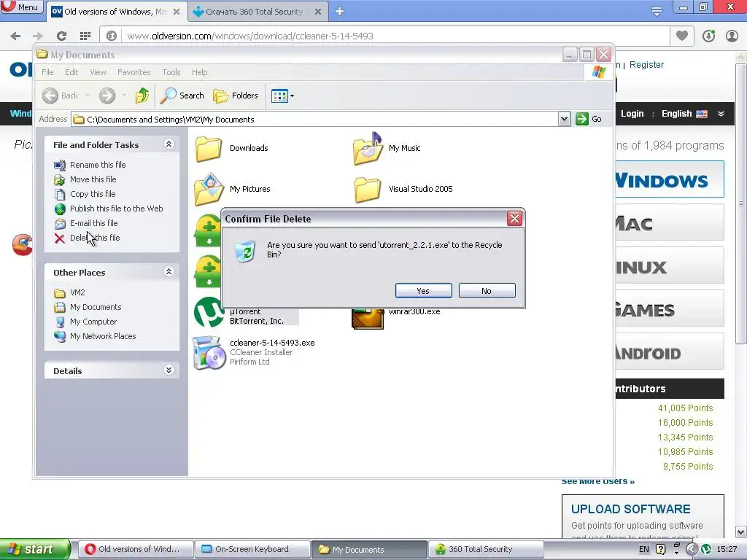Screen dimensions: 747x560
Task: Confirm deletion with the Yes button
Action: tap(423, 291)
